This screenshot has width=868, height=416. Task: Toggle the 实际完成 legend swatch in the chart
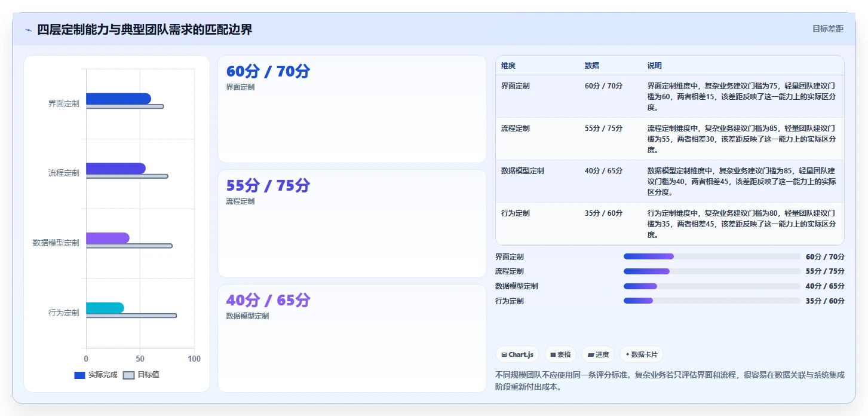pyautogui.click(x=79, y=375)
